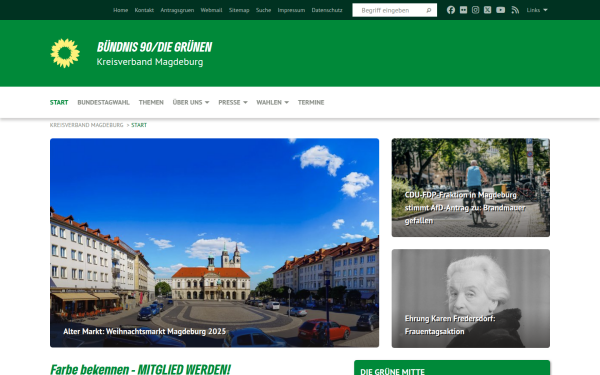Open BUNDESTAGWAHL in main navigation
600x375 pixels.
(x=103, y=103)
